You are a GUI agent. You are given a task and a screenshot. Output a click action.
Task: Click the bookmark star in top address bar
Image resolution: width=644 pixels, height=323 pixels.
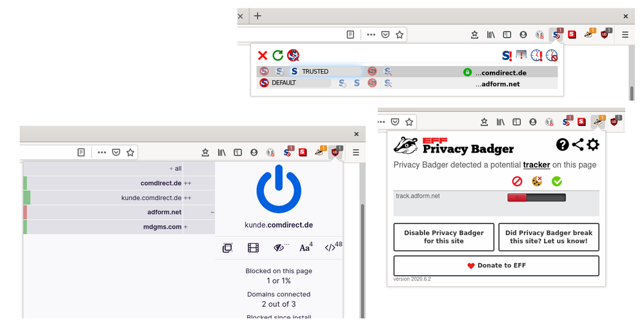click(x=399, y=34)
